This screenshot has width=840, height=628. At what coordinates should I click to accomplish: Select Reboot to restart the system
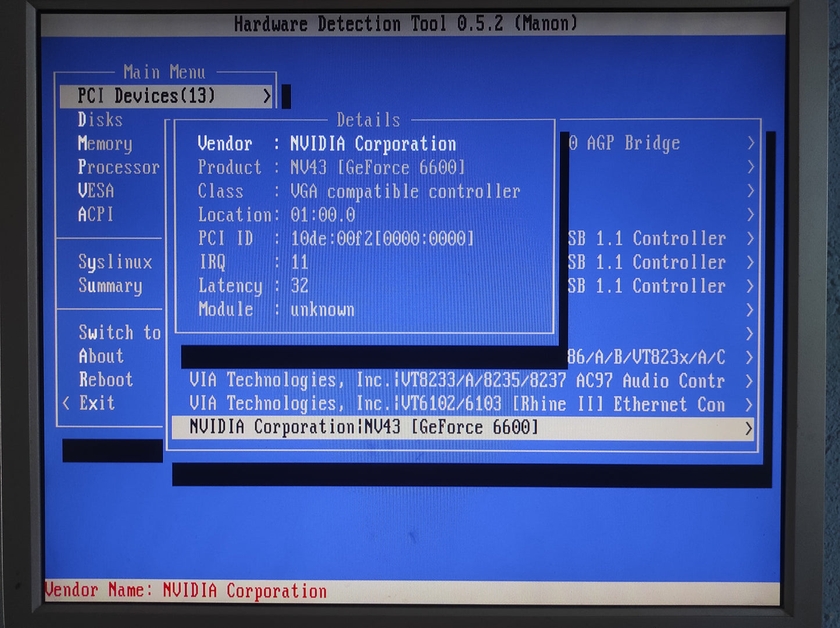(106, 380)
